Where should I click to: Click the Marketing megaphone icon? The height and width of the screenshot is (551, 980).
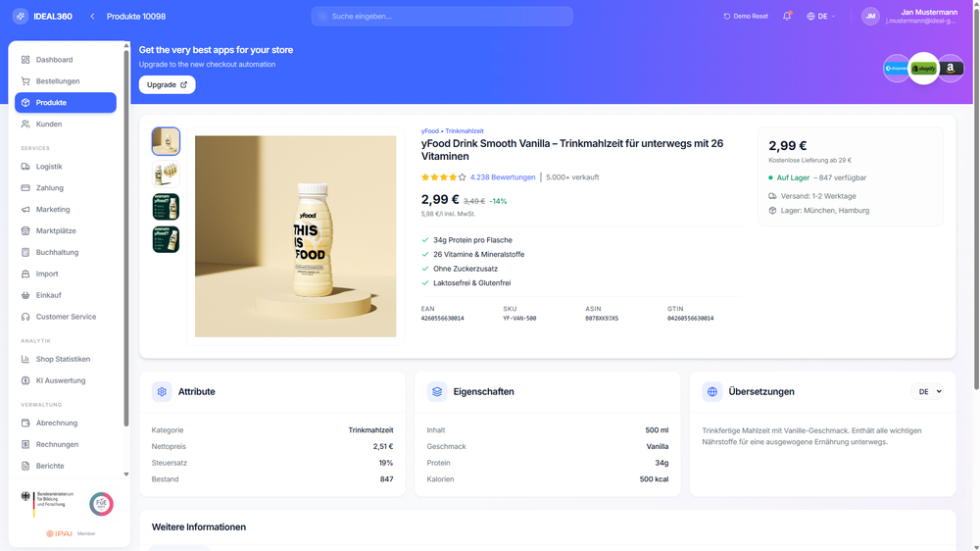[25, 210]
